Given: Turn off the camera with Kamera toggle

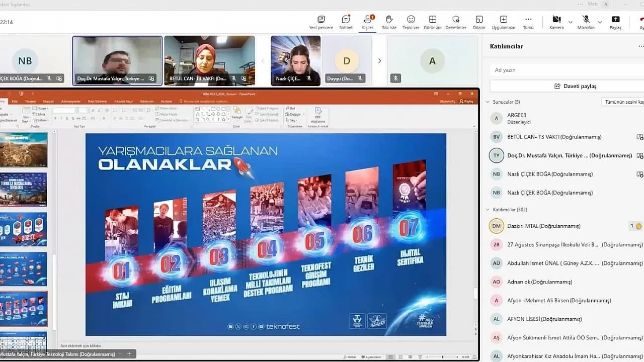Looking at the screenshot, I should pos(557,19).
